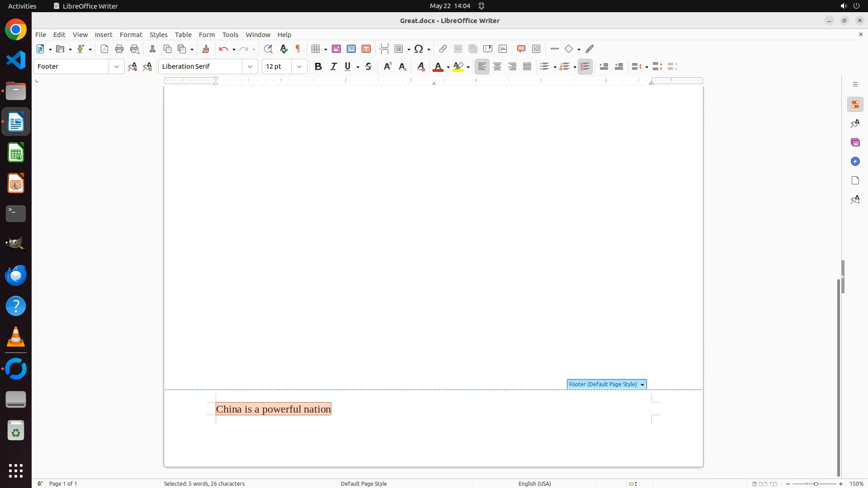Enable Center horizontal alignment
This screenshot has width=868, height=488.
[497, 67]
